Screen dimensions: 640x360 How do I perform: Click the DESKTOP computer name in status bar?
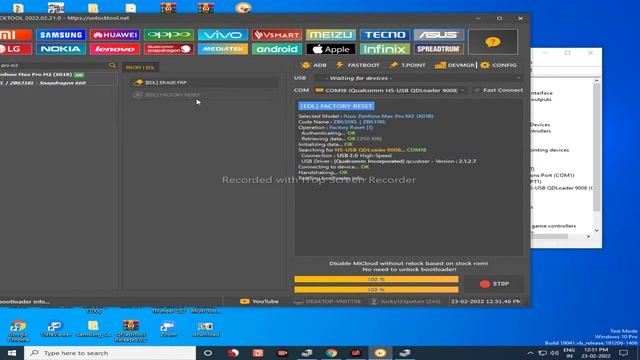tap(327, 301)
